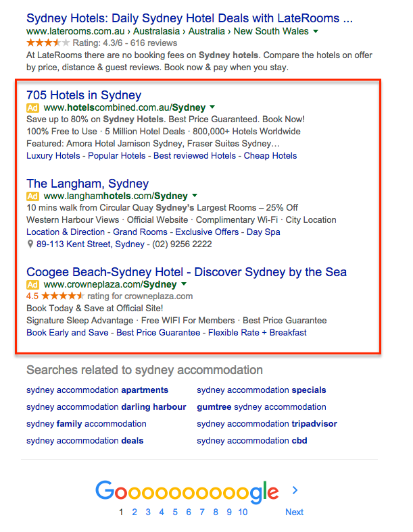This screenshot has height=532, width=413.
Task: Open 'The Langham, Sydney' ad title
Action: click(x=87, y=183)
